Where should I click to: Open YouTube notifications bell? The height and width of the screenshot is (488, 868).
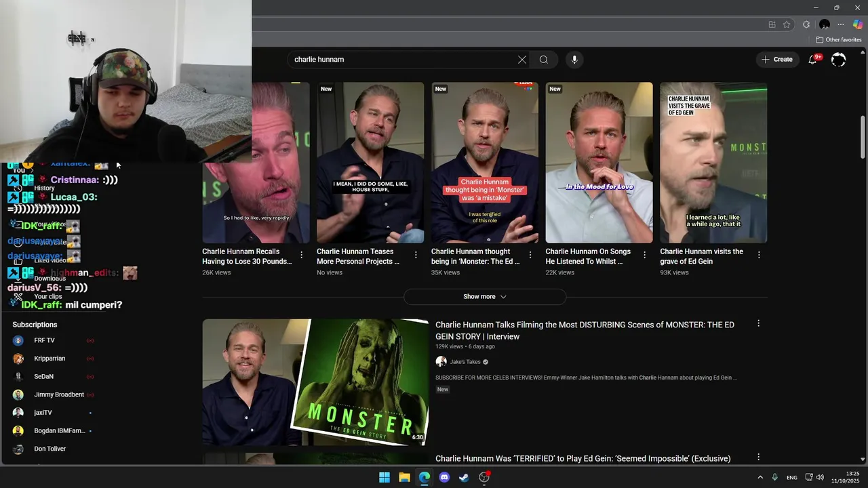(812, 60)
